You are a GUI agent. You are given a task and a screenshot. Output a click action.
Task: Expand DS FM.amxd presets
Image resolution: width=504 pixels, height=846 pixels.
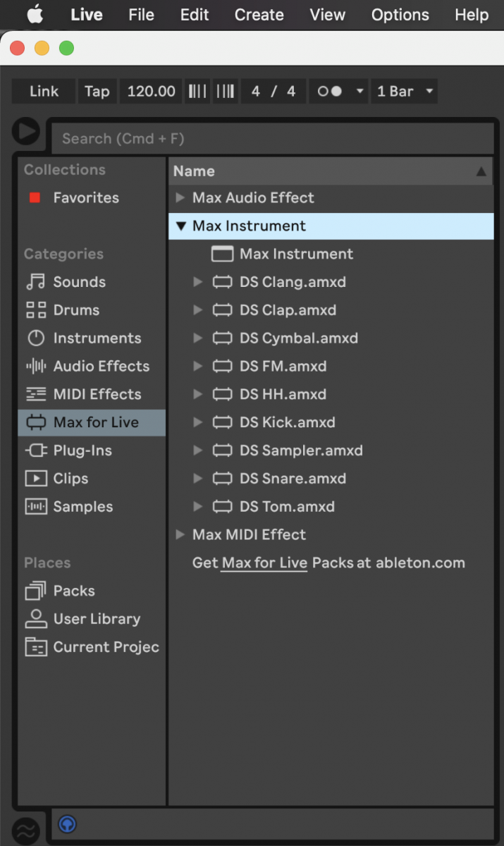coord(198,367)
